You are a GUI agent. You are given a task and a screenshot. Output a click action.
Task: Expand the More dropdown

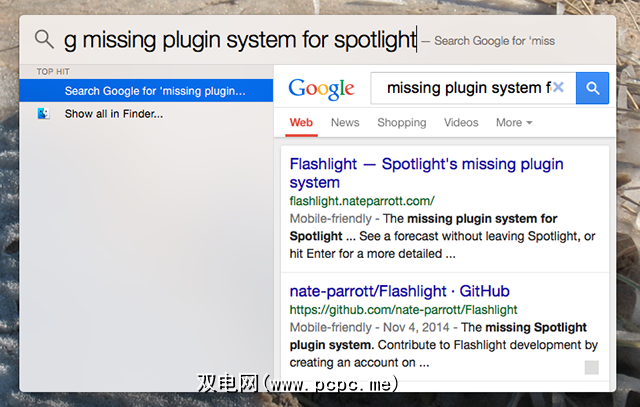point(513,123)
